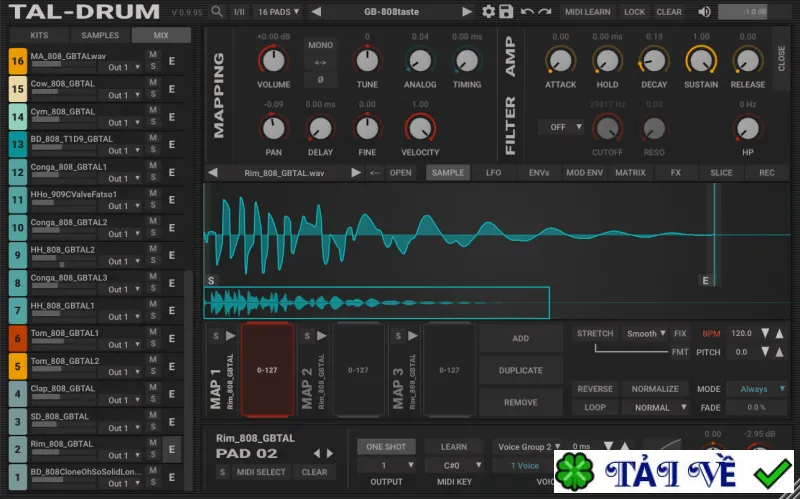Mute the MA_808_GBTALwav pad
The width and height of the screenshot is (800, 499).
pos(153,55)
